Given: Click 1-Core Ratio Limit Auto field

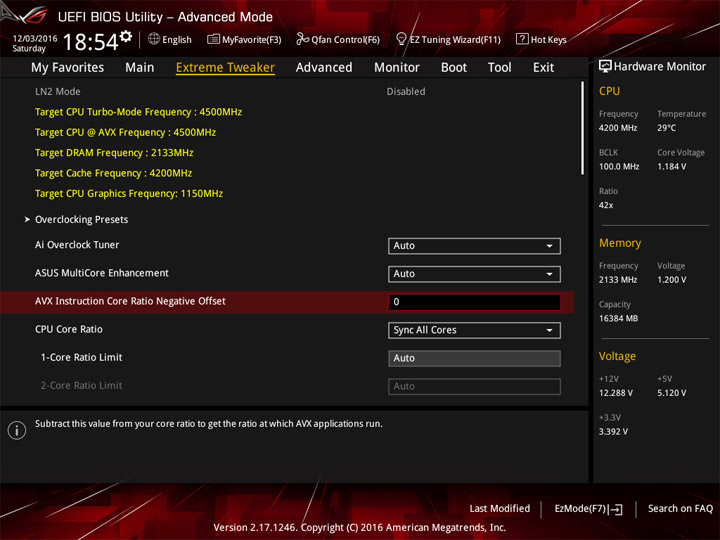Looking at the screenshot, I should (474, 358).
